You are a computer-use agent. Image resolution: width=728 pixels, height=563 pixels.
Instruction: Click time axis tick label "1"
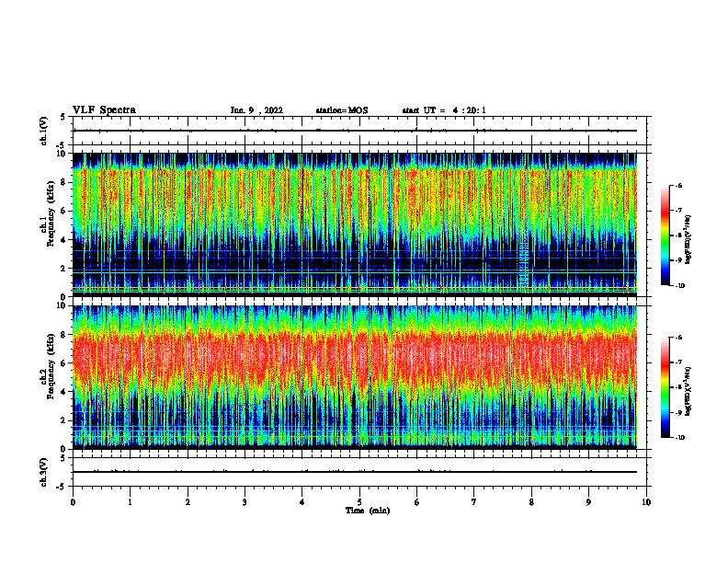click(x=131, y=502)
